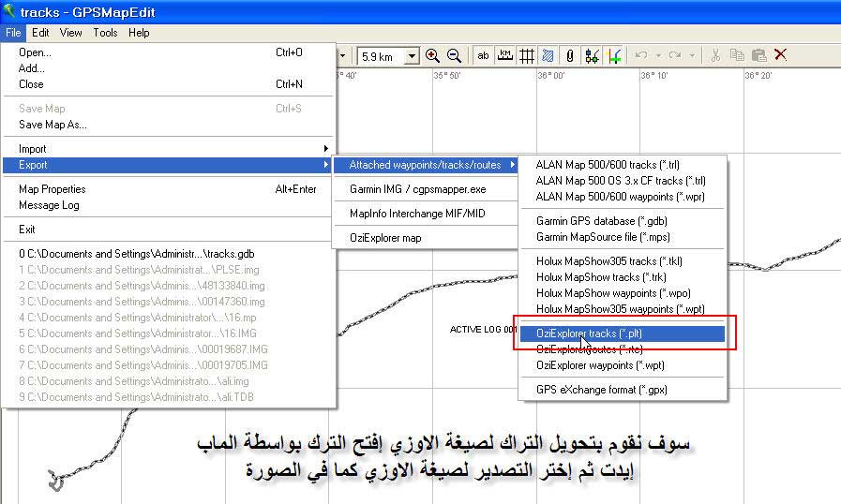Image resolution: width=841 pixels, height=504 pixels.
Task: Choose Exit from File menu
Action: 168,230
